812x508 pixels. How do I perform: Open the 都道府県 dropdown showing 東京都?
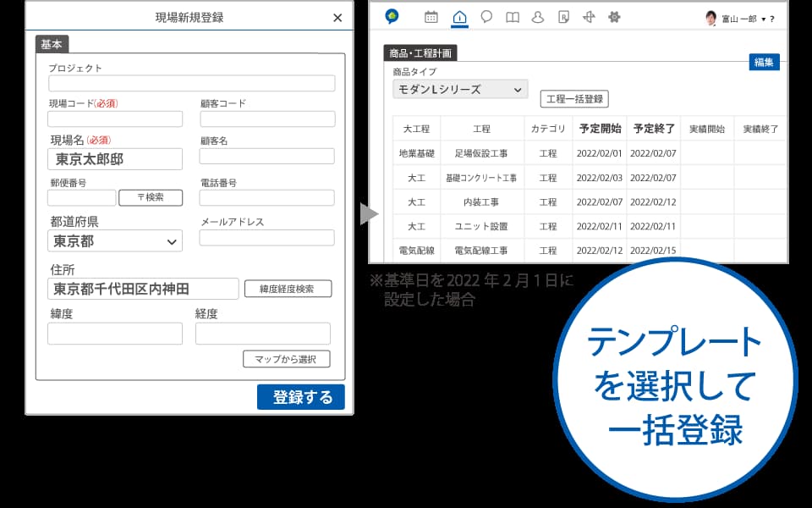click(x=115, y=241)
